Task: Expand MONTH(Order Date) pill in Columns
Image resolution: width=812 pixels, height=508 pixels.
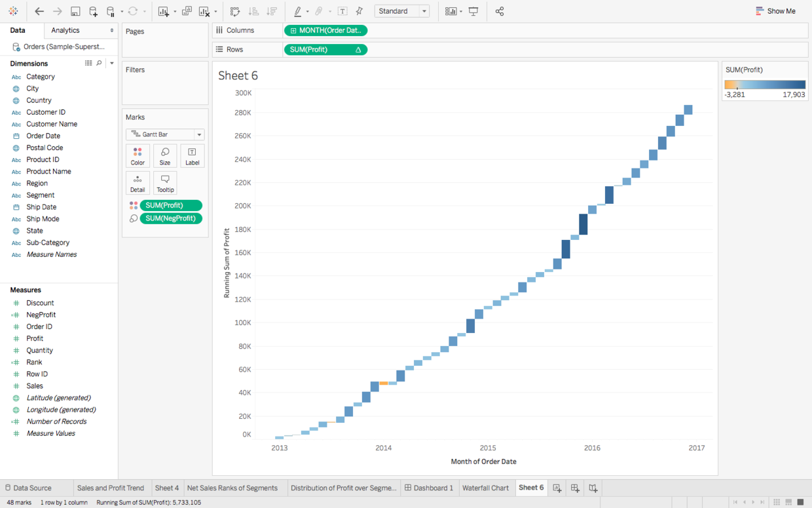Action: [293, 31]
